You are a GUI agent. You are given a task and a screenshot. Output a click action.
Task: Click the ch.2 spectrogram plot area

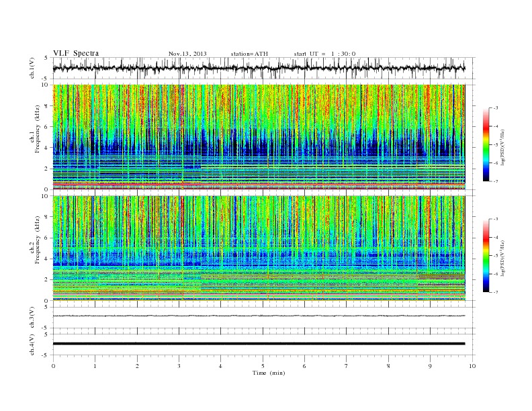(259, 248)
